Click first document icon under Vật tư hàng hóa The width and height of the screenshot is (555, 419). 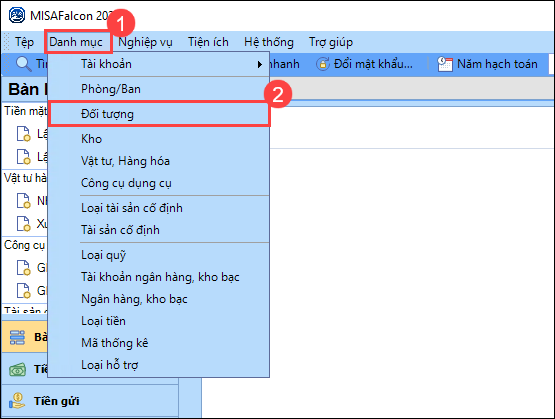click(x=23, y=201)
